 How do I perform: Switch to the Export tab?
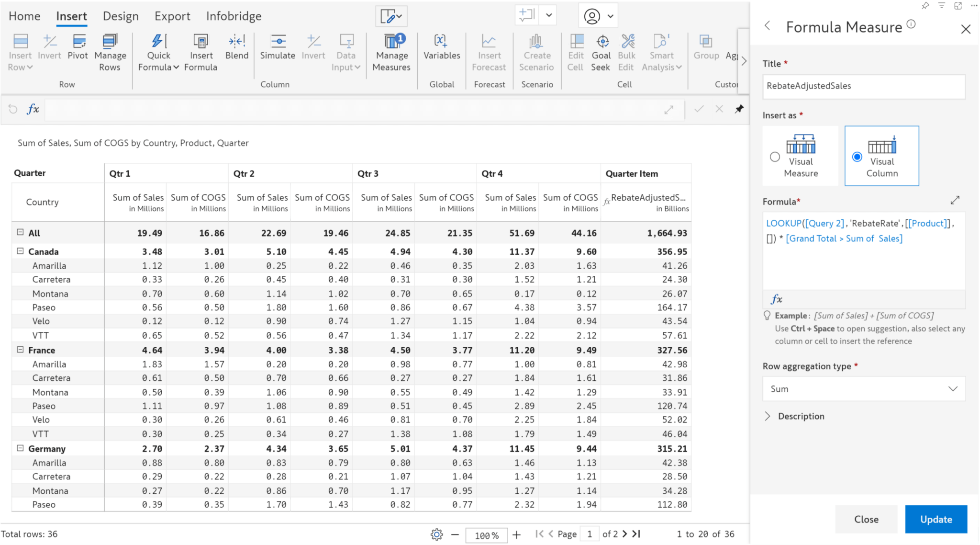pos(172,16)
